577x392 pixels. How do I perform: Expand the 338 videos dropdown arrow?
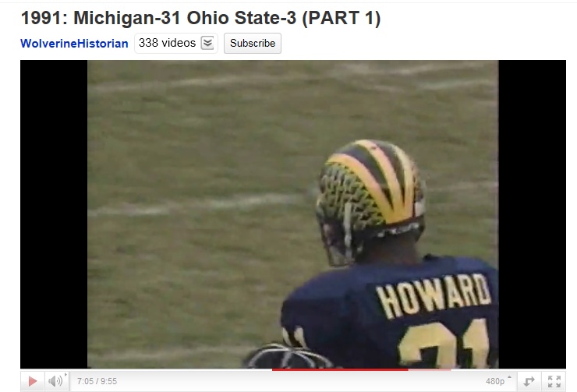click(x=207, y=43)
